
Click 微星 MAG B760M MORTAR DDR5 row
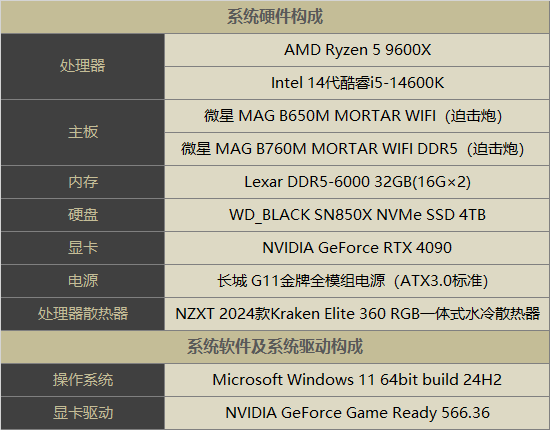(357, 149)
